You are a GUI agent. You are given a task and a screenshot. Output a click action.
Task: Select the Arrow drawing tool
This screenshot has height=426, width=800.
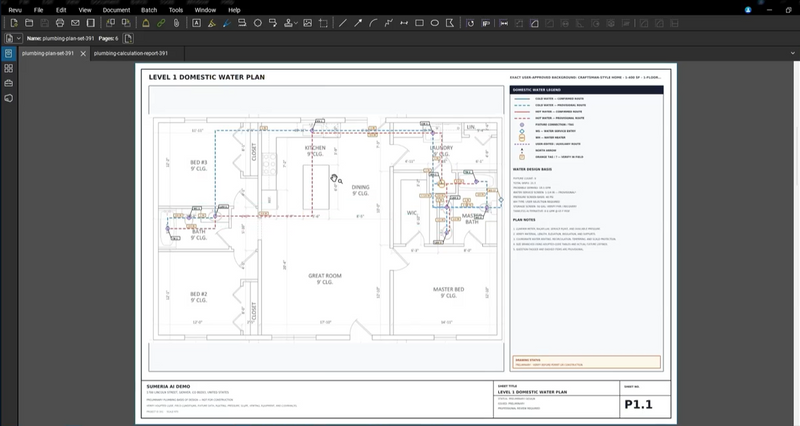click(358, 23)
